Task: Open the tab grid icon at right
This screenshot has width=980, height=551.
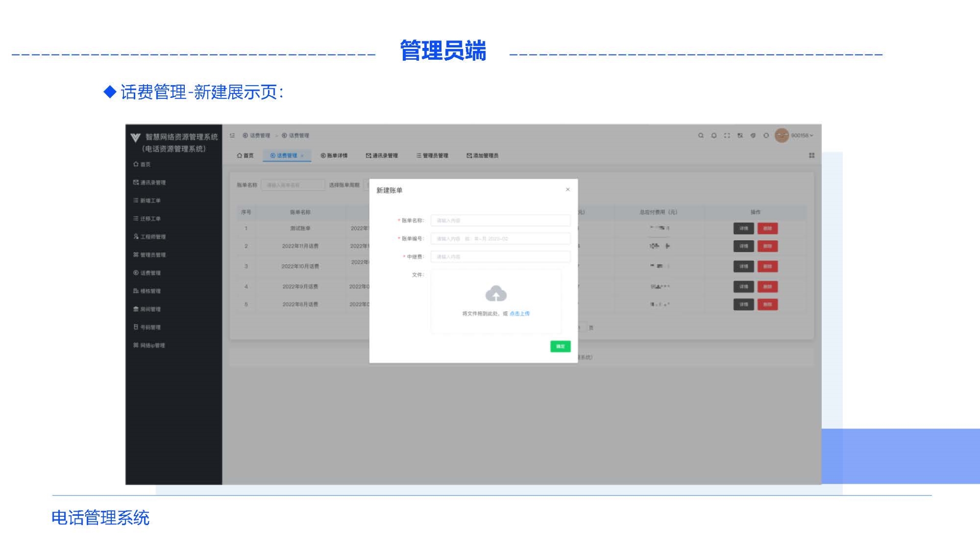Action: pyautogui.click(x=812, y=156)
